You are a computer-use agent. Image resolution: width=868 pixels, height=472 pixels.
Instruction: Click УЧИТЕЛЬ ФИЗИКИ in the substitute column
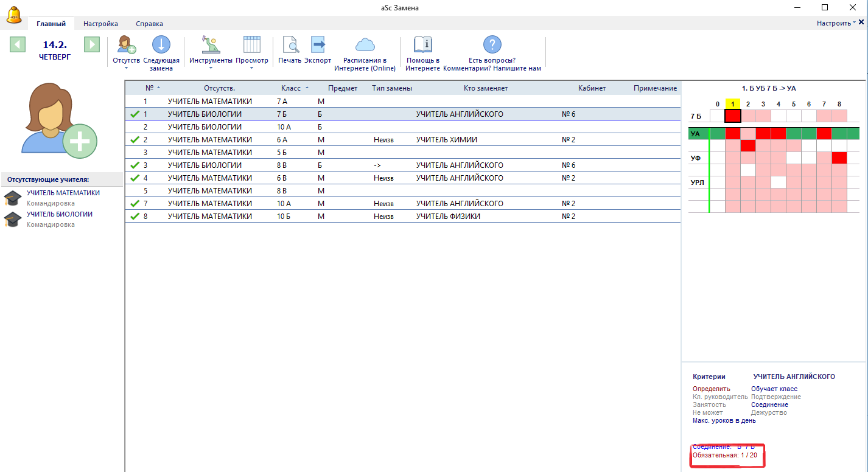click(x=448, y=217)
